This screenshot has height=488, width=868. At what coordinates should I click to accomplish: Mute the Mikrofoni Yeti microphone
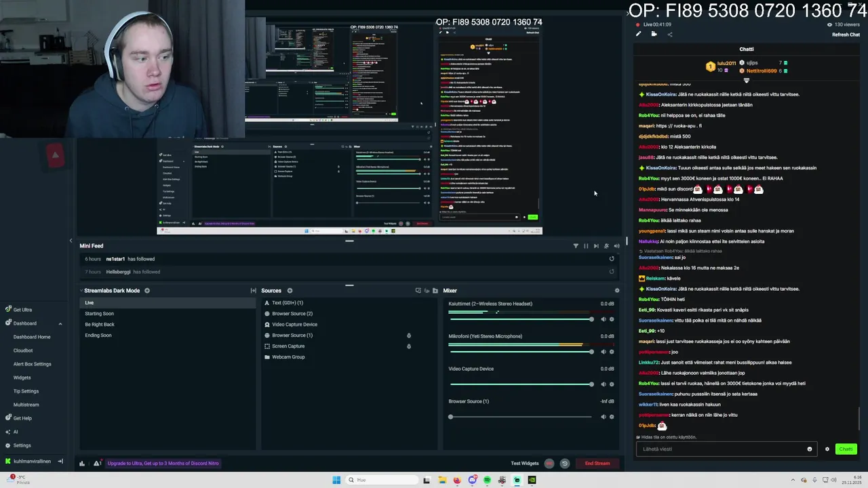[x=603, y=352]
